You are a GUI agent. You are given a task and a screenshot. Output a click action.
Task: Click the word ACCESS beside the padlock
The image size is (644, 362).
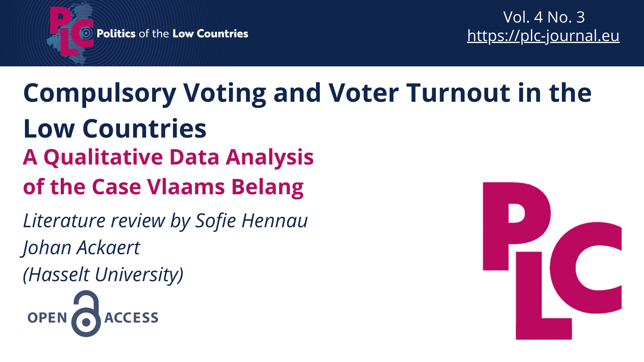coord(132,318)
